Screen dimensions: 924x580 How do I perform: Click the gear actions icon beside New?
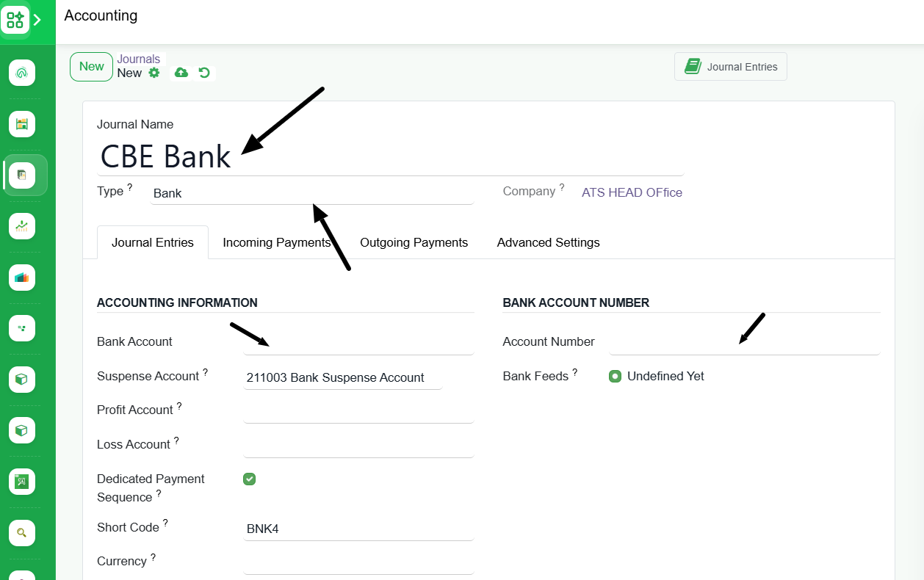click(154, 73)
